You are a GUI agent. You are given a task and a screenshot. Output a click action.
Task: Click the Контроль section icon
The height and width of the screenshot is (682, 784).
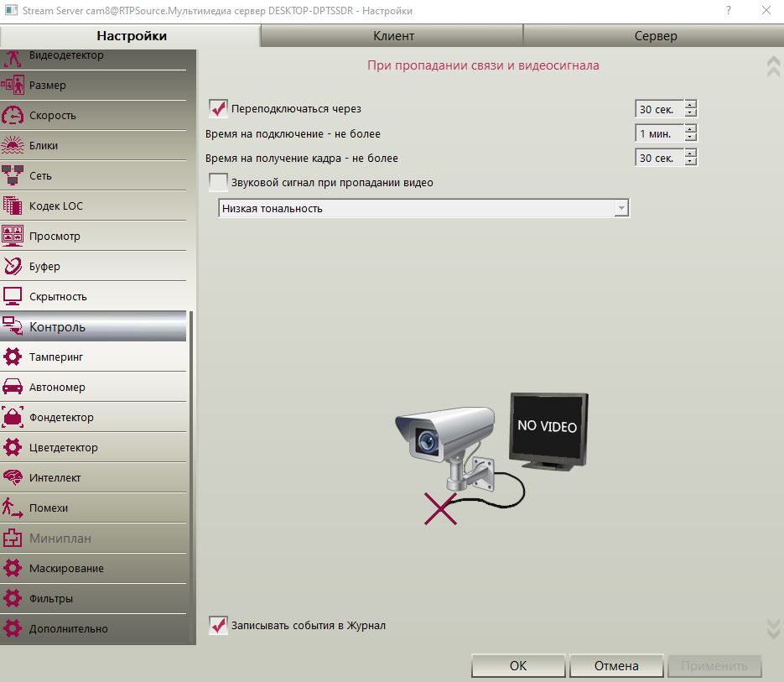pyautogui.click(x=13, y=326)
